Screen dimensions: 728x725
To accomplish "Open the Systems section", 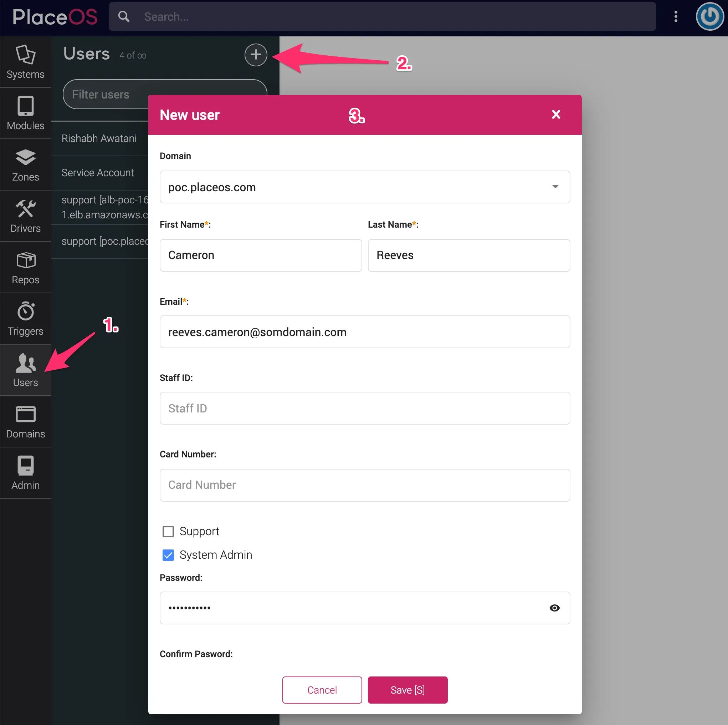I will (25, 61).
